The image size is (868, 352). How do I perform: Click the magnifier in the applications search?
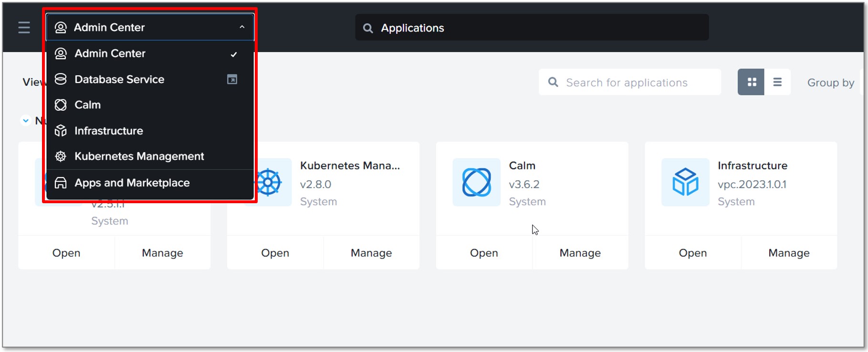(x=553, y=82)
